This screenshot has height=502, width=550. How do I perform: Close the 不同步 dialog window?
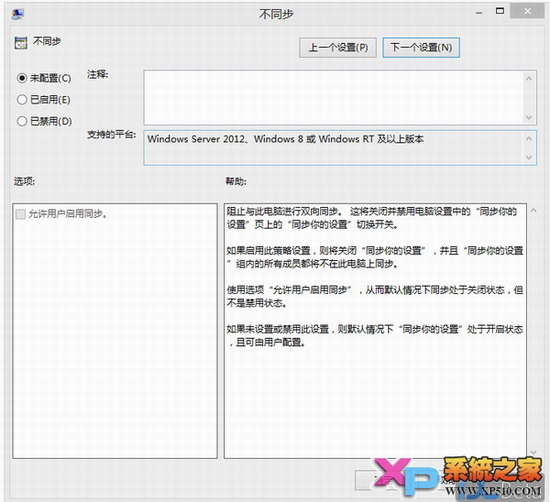pyautogui.click(x=527, y=11)
